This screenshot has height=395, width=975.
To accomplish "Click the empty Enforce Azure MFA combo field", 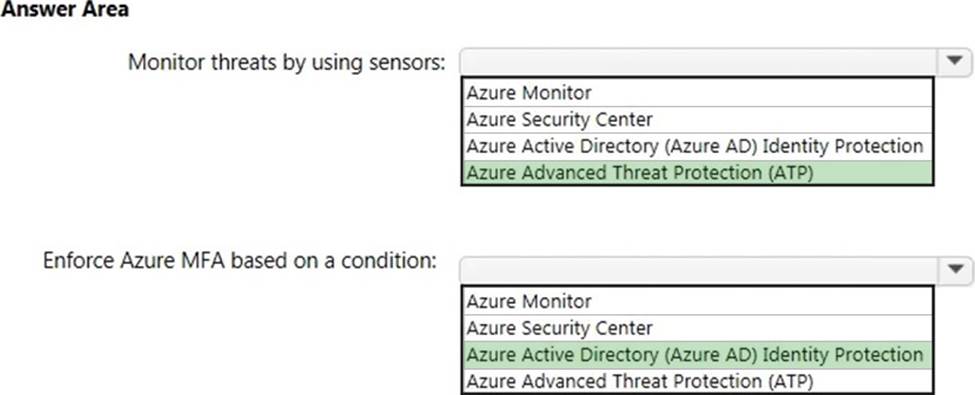I will pyautogui.click(x=698, y=271).
